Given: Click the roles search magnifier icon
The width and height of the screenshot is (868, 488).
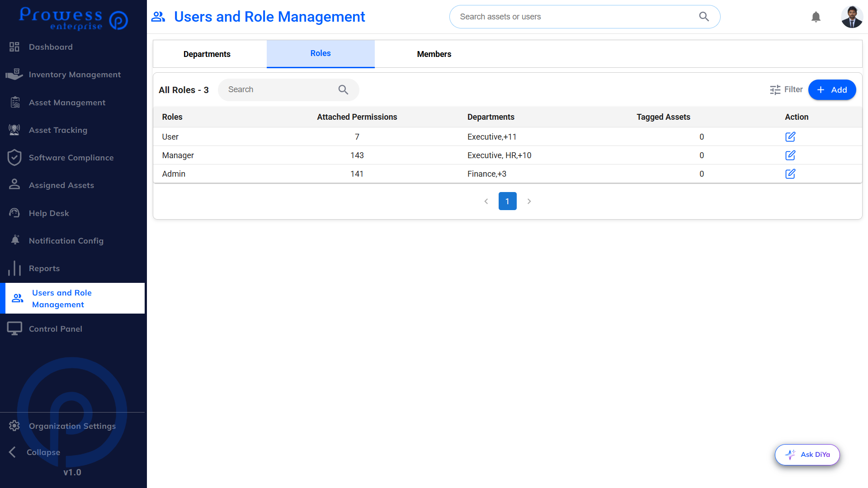Looking at the screenshot, I should (343, 89).
